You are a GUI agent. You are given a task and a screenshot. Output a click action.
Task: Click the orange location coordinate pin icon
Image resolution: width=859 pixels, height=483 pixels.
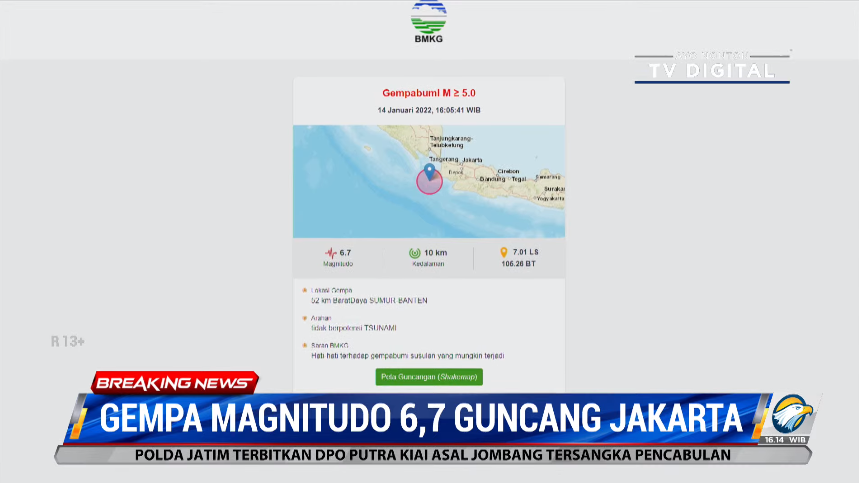tap(504, 252)
